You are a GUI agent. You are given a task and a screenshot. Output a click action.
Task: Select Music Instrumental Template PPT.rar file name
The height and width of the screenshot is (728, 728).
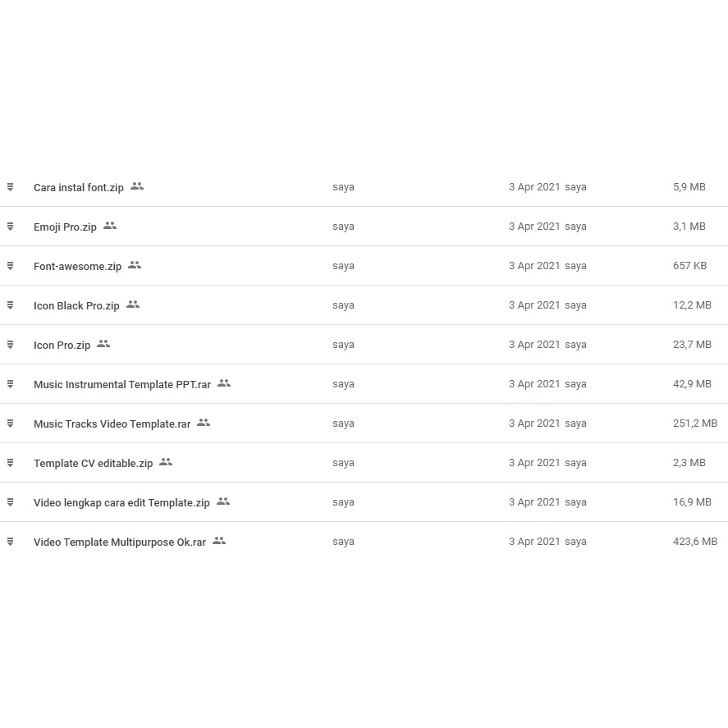coord(122,384)
